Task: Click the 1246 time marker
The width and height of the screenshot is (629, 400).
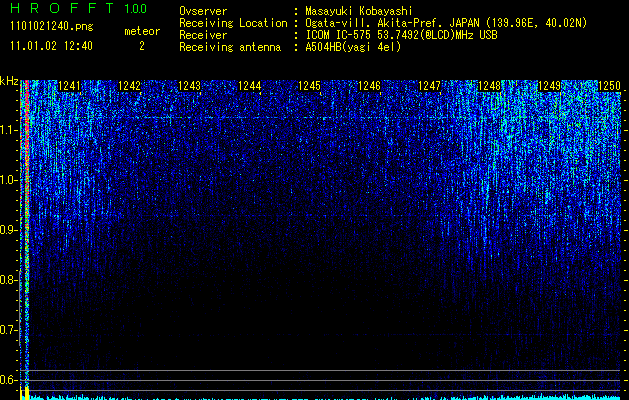Action: point(369,86)
